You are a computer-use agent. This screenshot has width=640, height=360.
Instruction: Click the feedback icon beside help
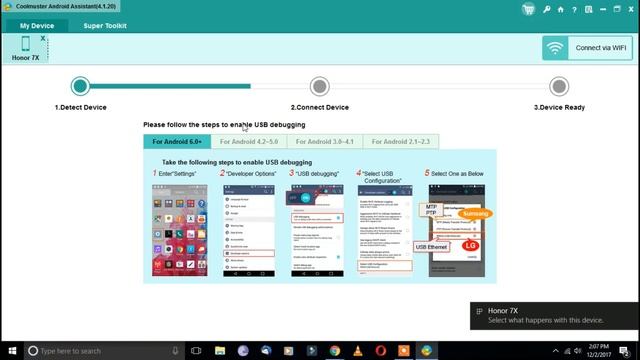pos(588,9)
